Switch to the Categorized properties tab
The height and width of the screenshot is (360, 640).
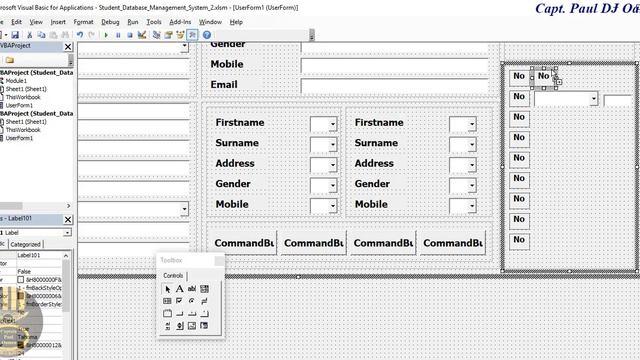point(25,244)
